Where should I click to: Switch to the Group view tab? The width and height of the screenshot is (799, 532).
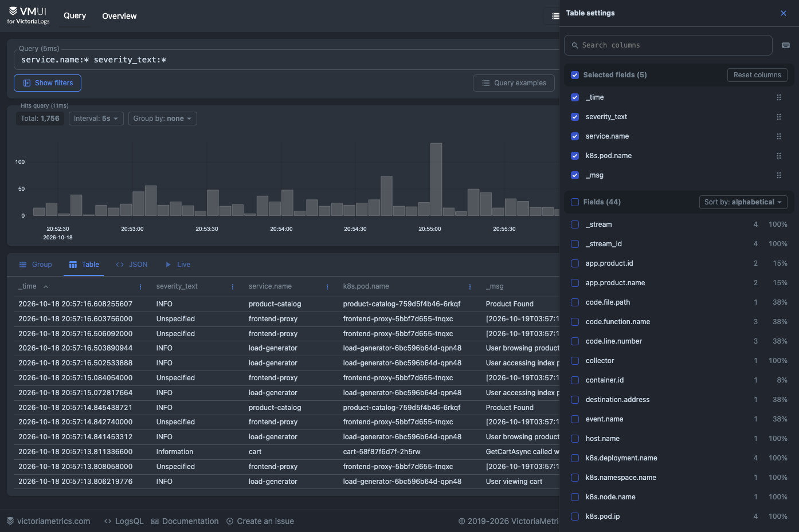click(x=36, y=265)
